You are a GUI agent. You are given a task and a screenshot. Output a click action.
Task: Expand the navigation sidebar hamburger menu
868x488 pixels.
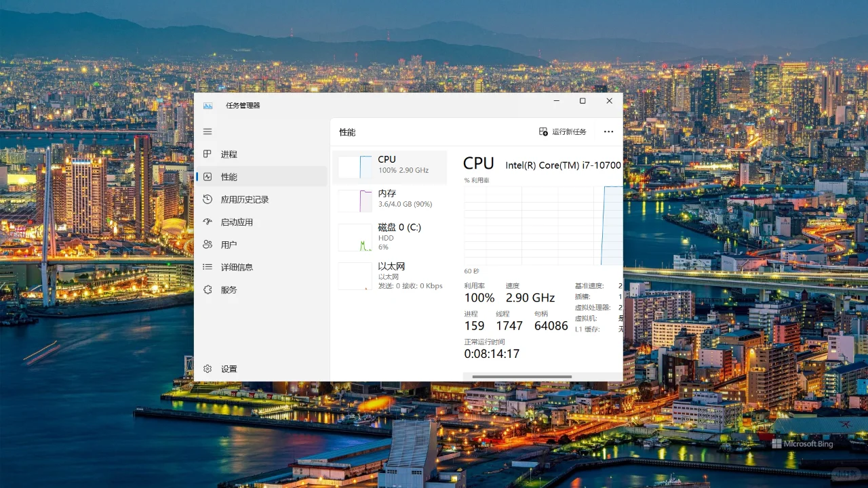coord(208,131)
